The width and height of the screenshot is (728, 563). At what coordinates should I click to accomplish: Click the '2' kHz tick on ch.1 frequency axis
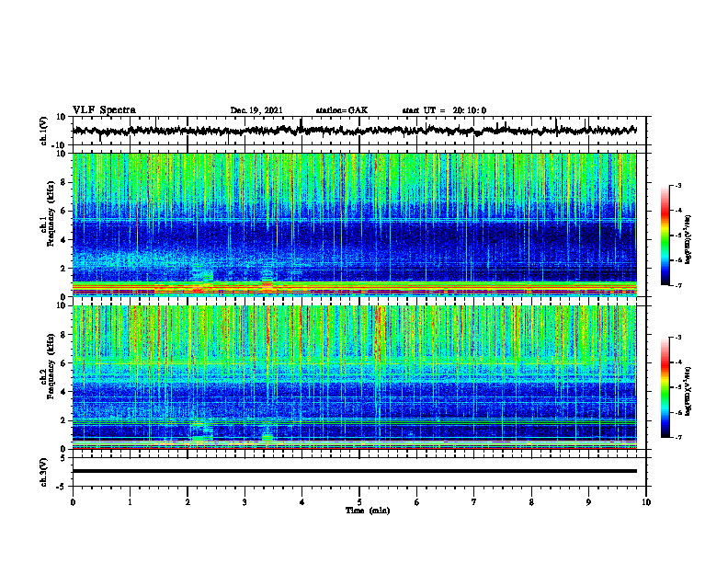(63, 269)
